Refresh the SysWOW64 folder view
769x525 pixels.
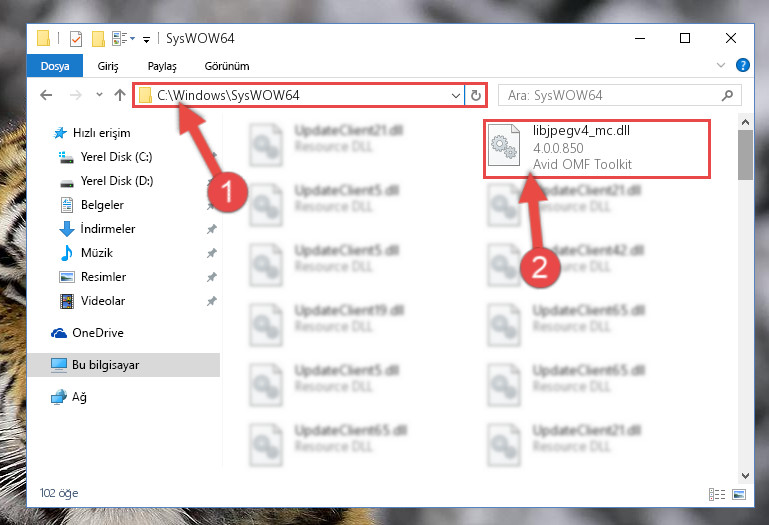click(x=476, y=95)
